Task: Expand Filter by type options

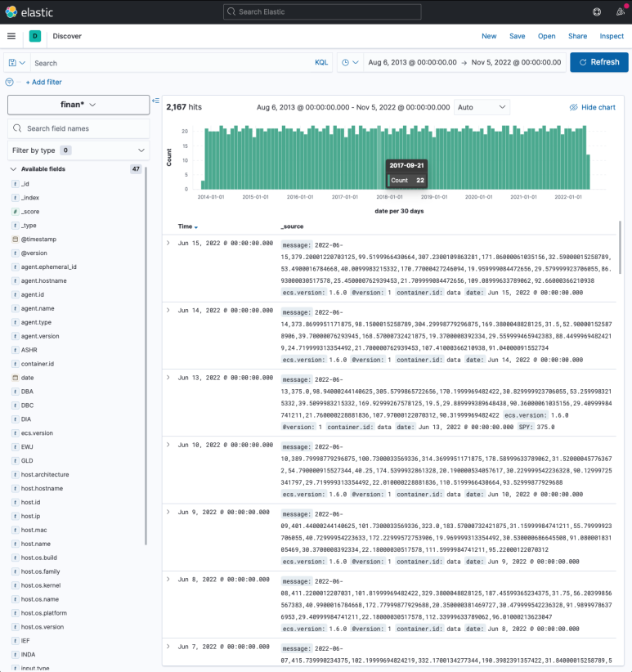Action: (78, 150)
